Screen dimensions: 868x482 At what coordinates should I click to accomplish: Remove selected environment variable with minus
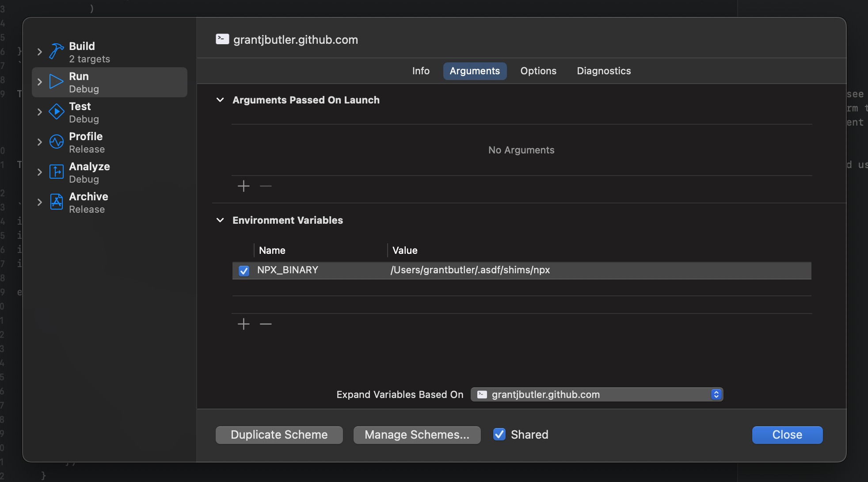[266, 324]
